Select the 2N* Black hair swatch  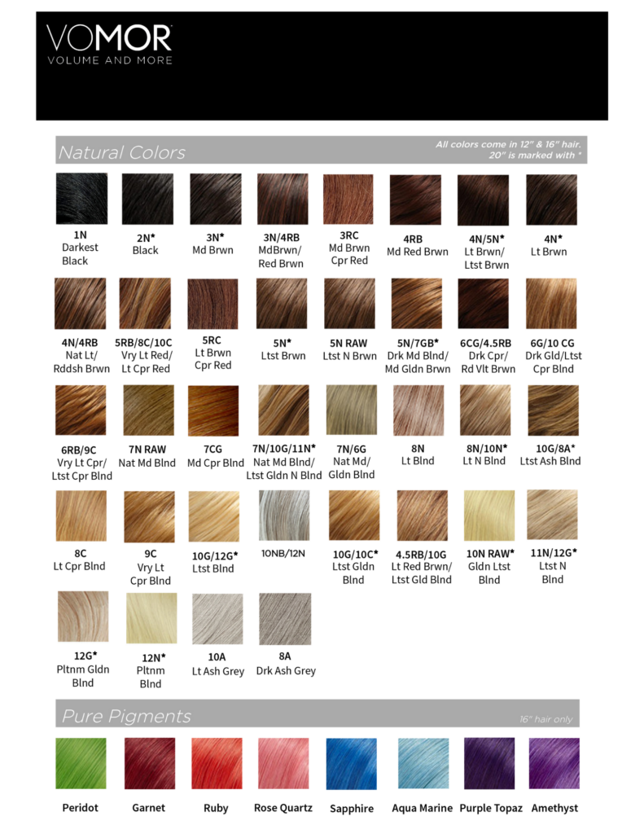click(147, 199)
